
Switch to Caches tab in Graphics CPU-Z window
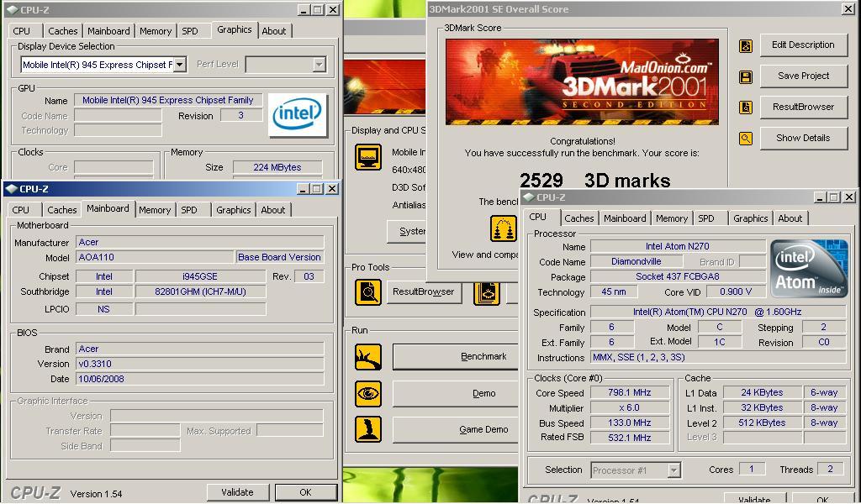62,31
